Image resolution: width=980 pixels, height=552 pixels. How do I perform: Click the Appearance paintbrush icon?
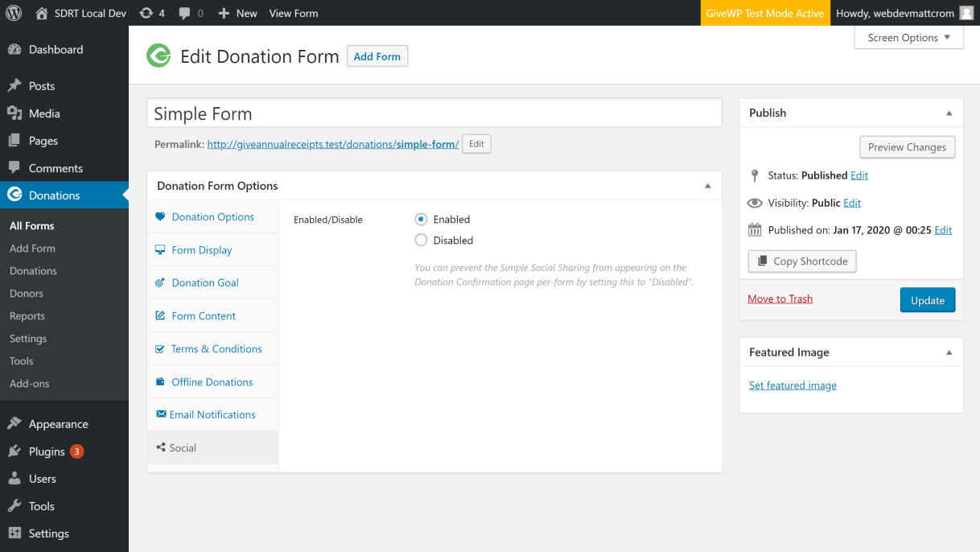pos(14,423)
